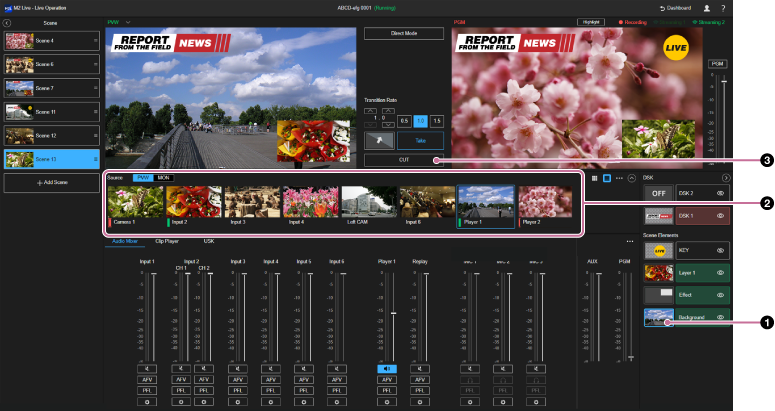The width and height of the screenshot is (775, 411).
Task: Toggle the KEY element eye icon
Action: [720, 249]
